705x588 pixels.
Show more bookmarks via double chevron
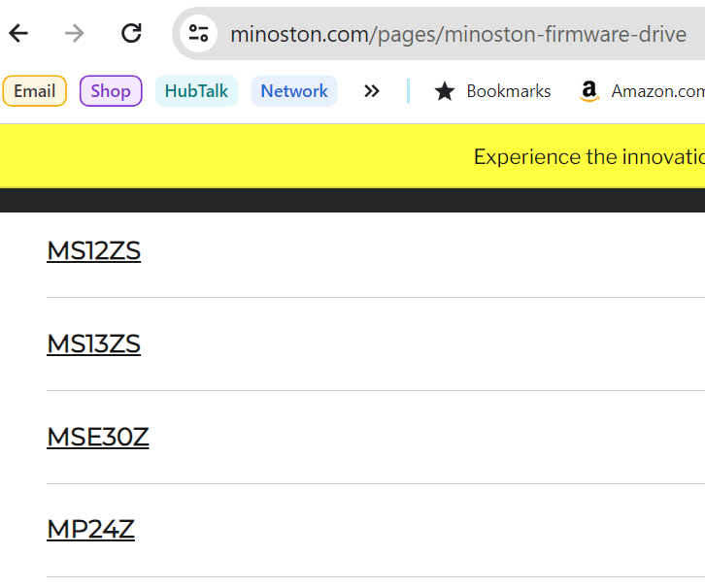pos(371,91)
